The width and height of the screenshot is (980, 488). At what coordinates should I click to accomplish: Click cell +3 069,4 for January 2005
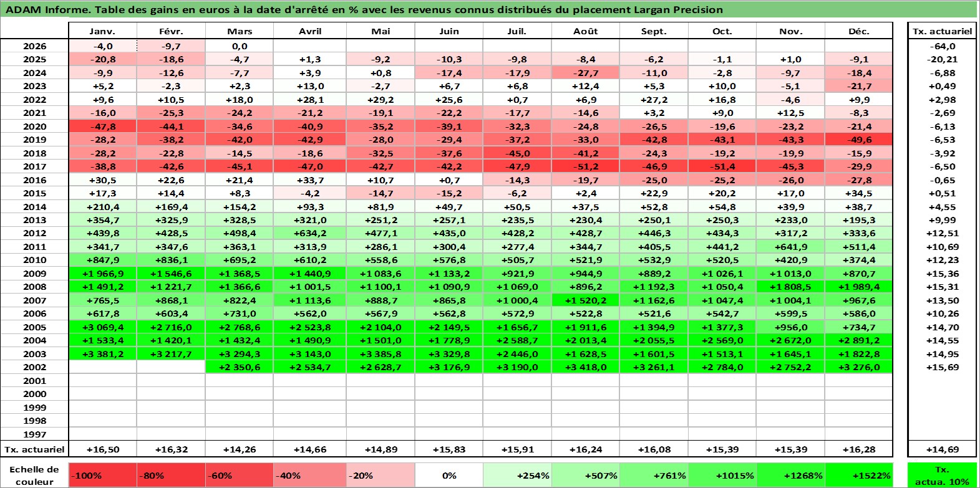(102, 327)
